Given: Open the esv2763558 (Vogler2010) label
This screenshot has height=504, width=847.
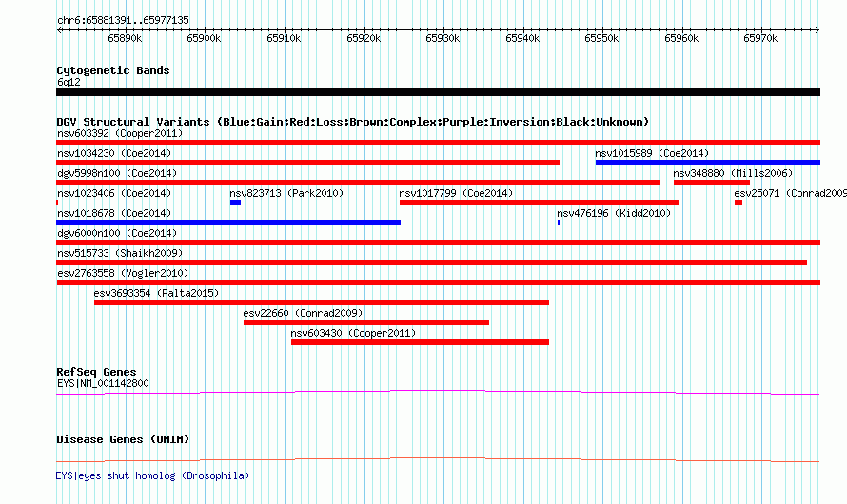Looking at the screenshot, I should pos(123,273).
